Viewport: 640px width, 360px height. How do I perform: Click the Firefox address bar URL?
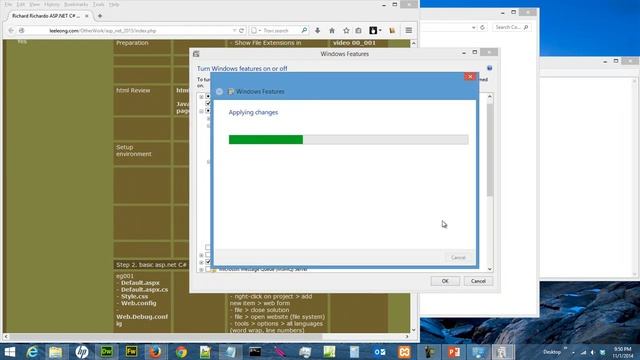coord(103,31)
